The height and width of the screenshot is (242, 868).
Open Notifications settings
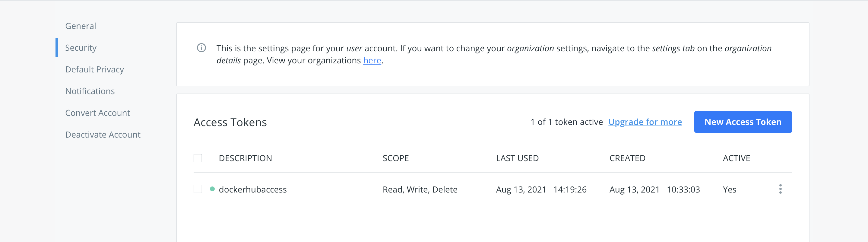(x=90, y=91)
